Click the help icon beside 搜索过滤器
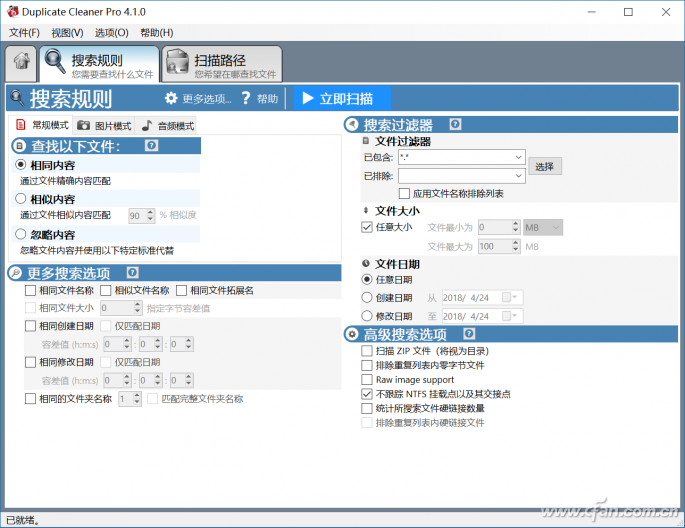 455,124
